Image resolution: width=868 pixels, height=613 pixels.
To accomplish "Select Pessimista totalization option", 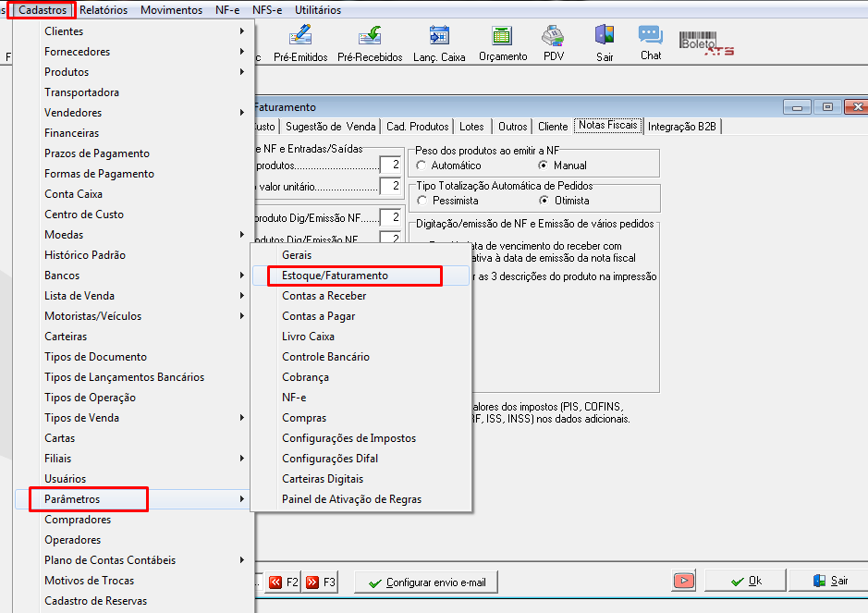I will pos(422,201).
